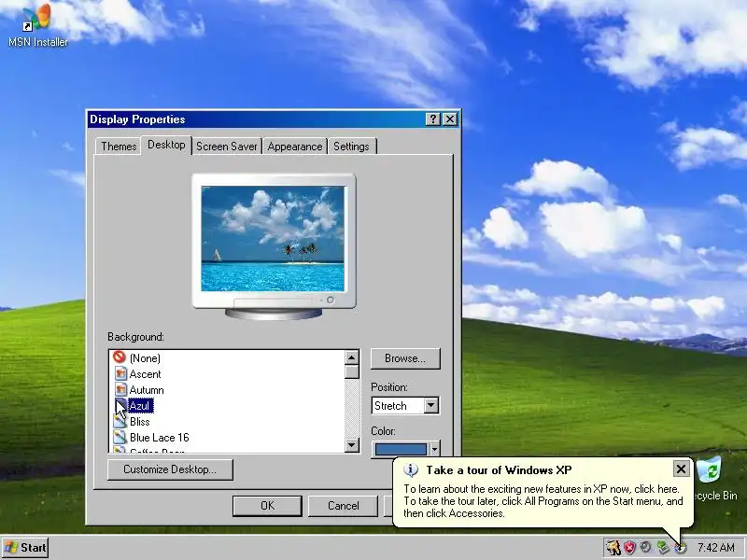This screenshot has height=560, width=747.
Task: Select the Desktop tab
Action: click(166, 145)
